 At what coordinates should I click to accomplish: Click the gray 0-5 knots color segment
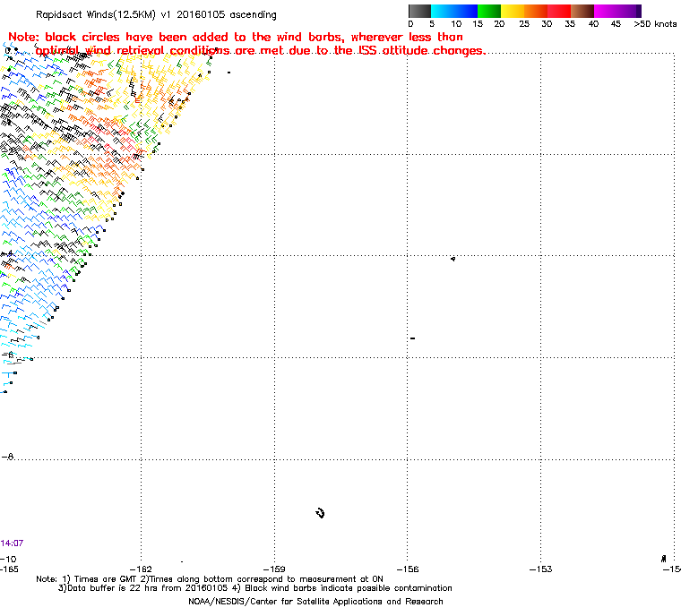tap(419, 11)
